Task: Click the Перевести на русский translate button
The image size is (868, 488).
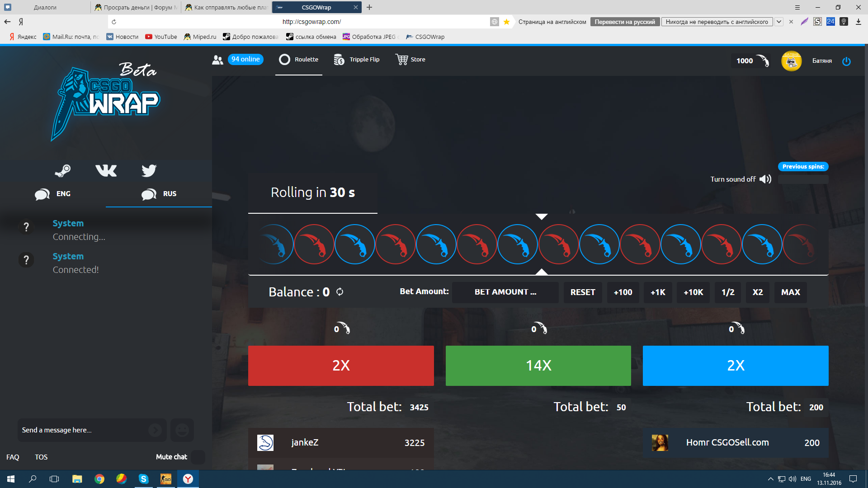Action: [625, 22]
